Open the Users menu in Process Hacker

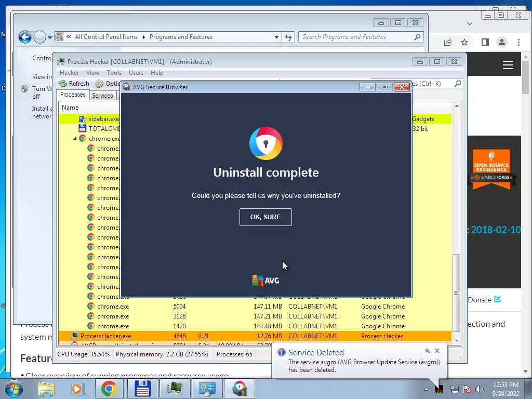(x=136, y=73)
